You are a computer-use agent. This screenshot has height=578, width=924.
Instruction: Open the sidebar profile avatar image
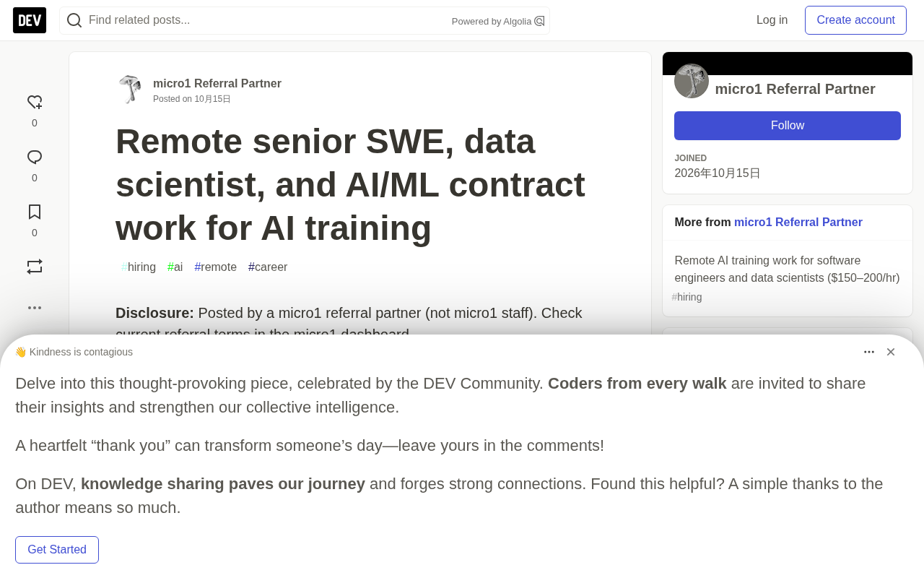[692, 81]
